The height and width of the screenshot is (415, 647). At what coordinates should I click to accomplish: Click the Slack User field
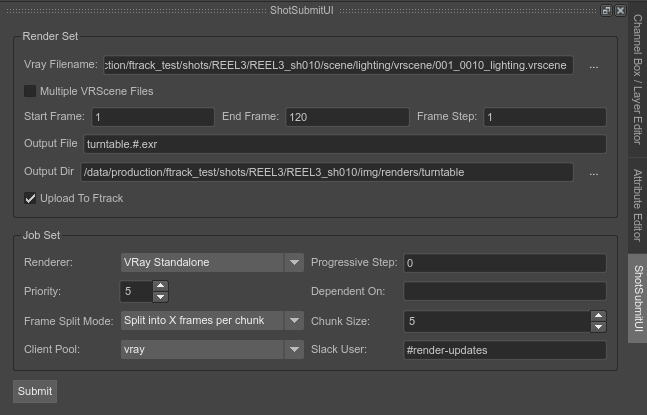[x=505, y=350]
